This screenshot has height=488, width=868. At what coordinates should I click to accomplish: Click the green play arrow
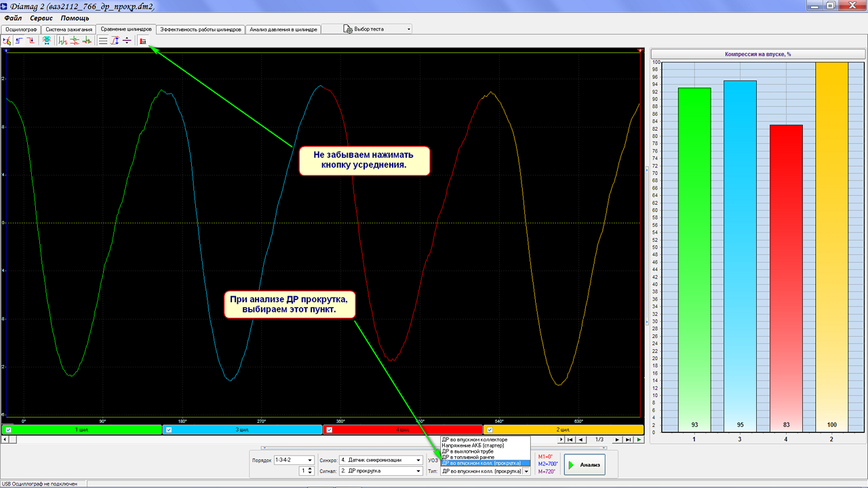[x=639, y=440]
